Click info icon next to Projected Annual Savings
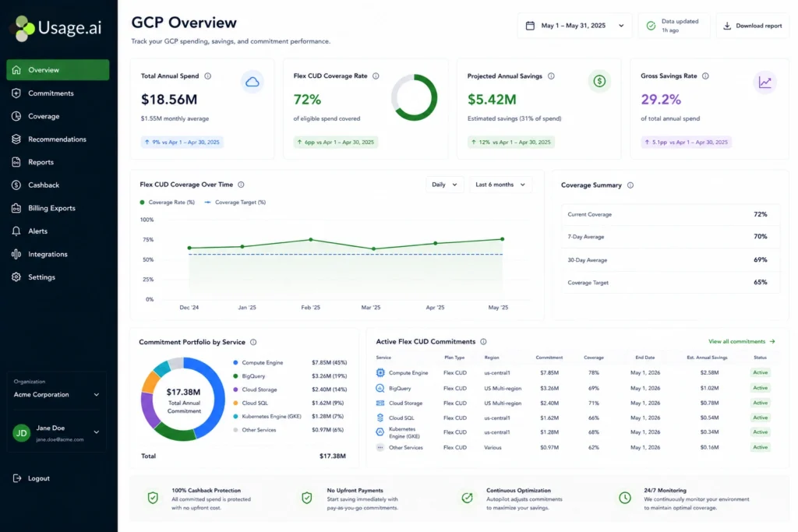798x532 pixels. click(x=551, y=76)
